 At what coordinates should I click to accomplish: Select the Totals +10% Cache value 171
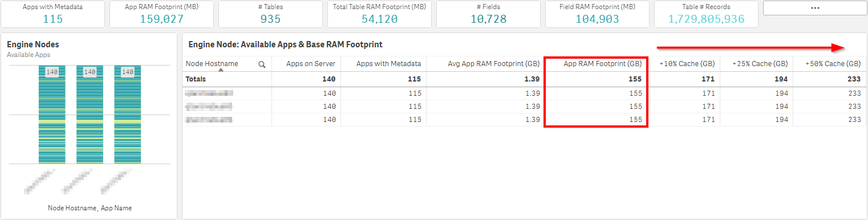[708, 79]
